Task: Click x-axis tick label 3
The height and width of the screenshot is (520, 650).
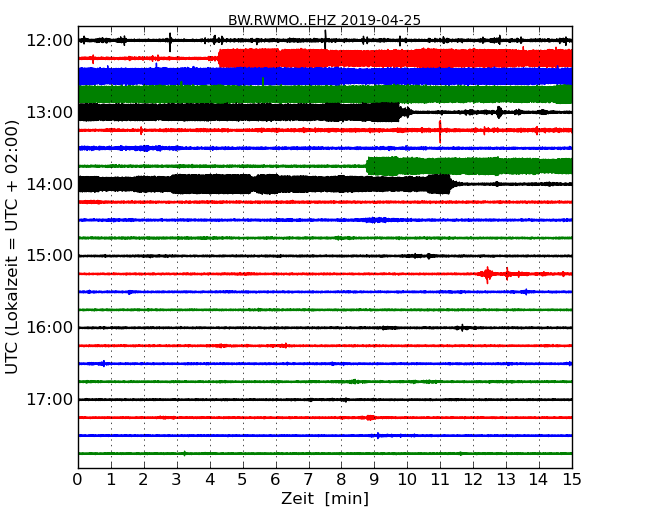Action: pos(177,480)
